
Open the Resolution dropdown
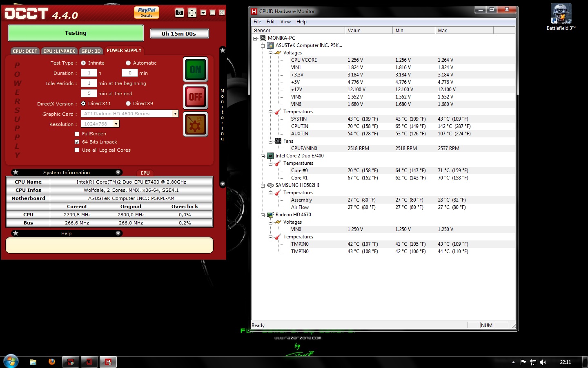[116, 124]
